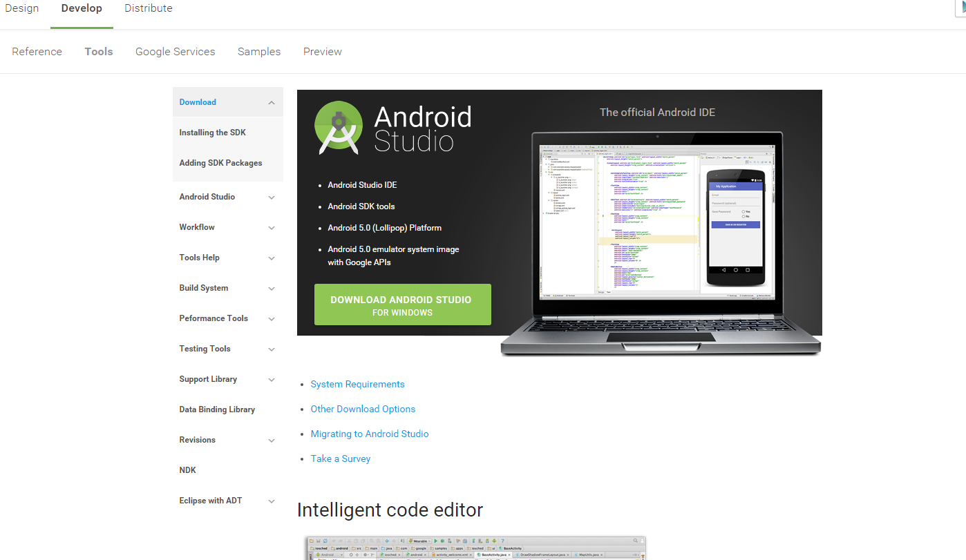Image resolution: width=966 pixels, height=560 pixels.
Task: Click 'The official Android IDE' text
Action: (x=657, y=112)
